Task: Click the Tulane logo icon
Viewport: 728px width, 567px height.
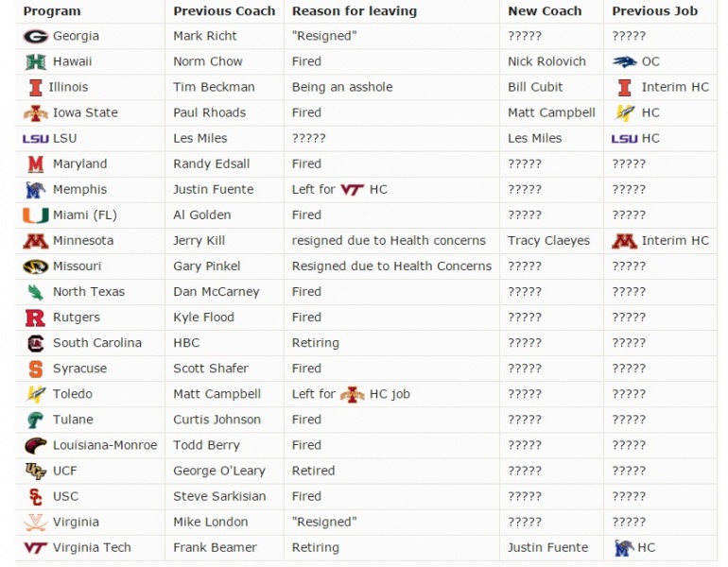Action: (x=36, y=420)
